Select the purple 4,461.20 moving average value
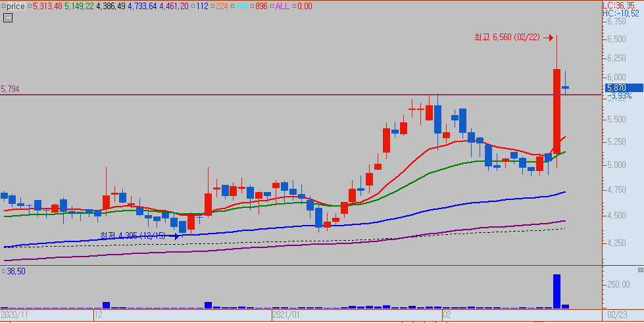 click(x=174, y=6)
